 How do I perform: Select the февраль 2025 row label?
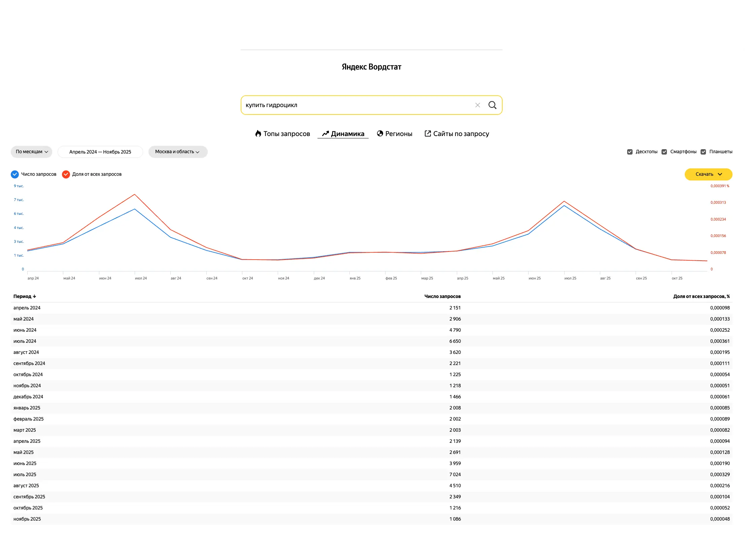(29, 419)
